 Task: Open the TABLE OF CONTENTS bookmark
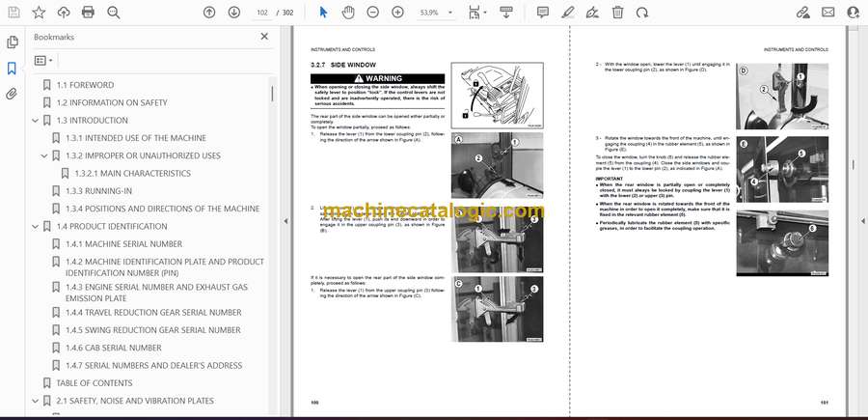95,383
